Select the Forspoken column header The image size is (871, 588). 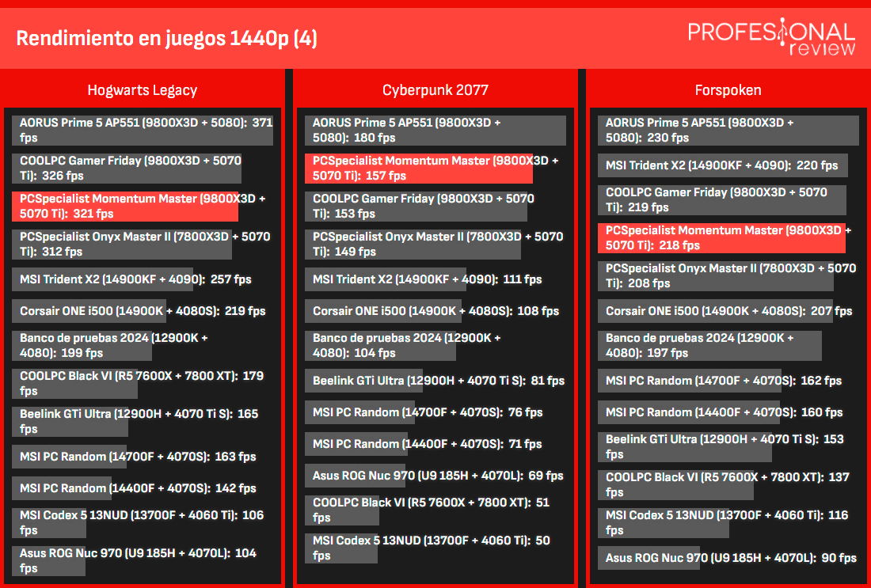728,90
